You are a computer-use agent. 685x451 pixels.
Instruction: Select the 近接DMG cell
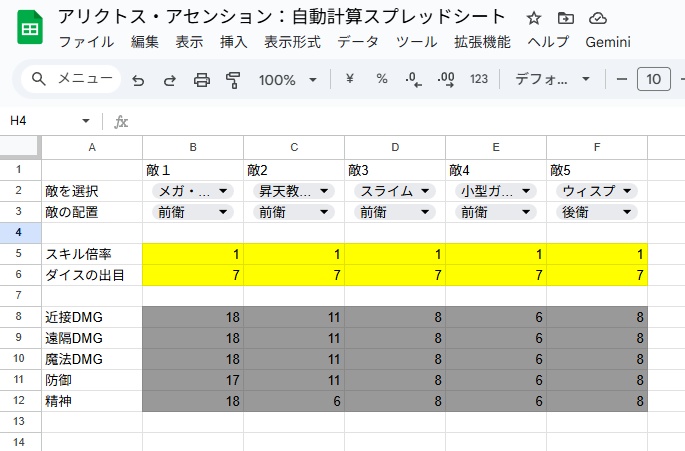pos(92,317)
